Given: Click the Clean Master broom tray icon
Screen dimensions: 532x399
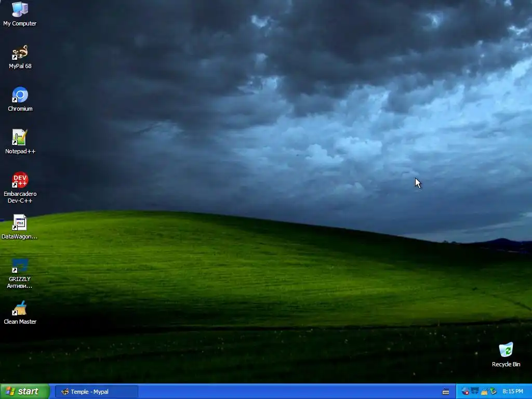Looking at the screenshot, I should pos(484,392).
